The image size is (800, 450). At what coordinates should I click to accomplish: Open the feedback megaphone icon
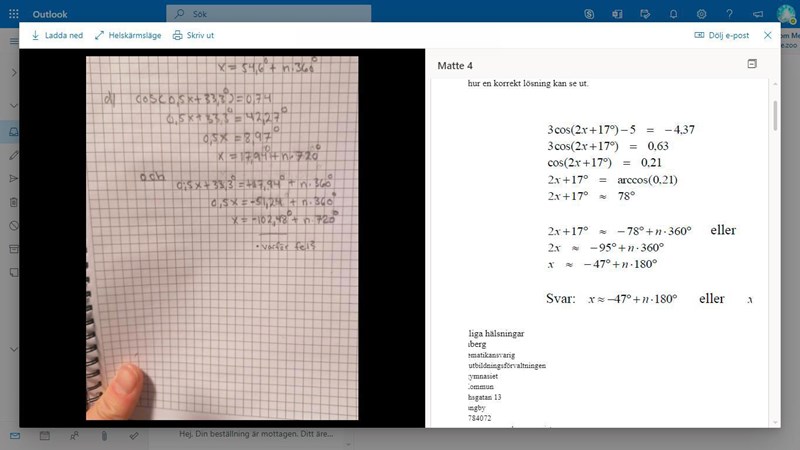pyautogui.click(x=757, y=14)
